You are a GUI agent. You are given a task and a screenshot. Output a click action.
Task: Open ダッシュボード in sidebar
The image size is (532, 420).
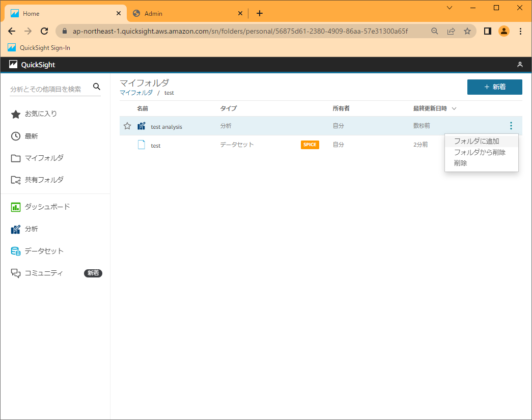pyautogui.click(x=40, y=207)
